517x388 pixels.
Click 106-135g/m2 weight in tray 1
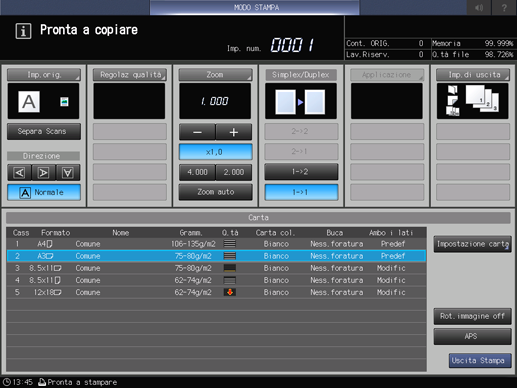[x=193, y=244]
